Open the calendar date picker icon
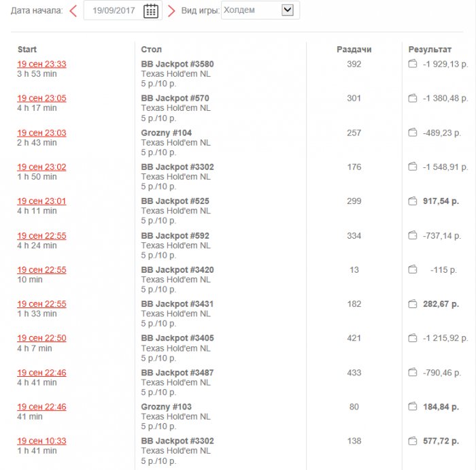Viewport: 476px width, 470px height. pyautogui.click(x=151, y=11)
